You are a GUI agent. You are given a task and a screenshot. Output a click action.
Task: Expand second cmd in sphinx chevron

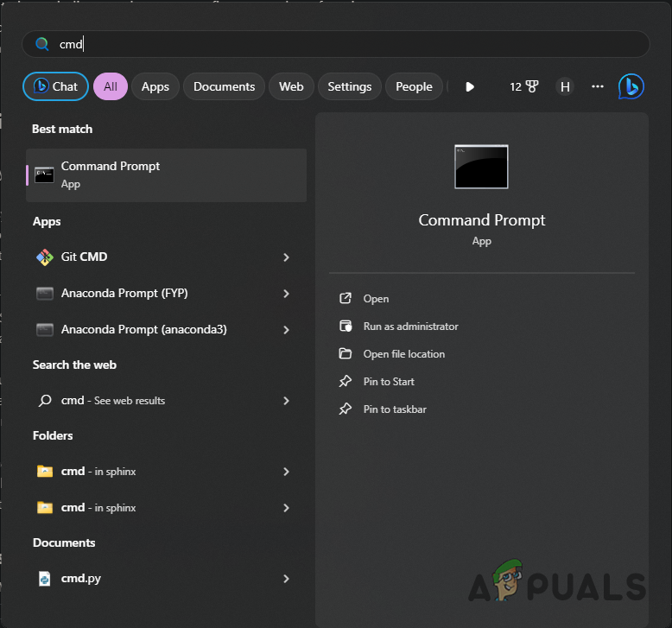pyautogui.click(x=286, y=508)
